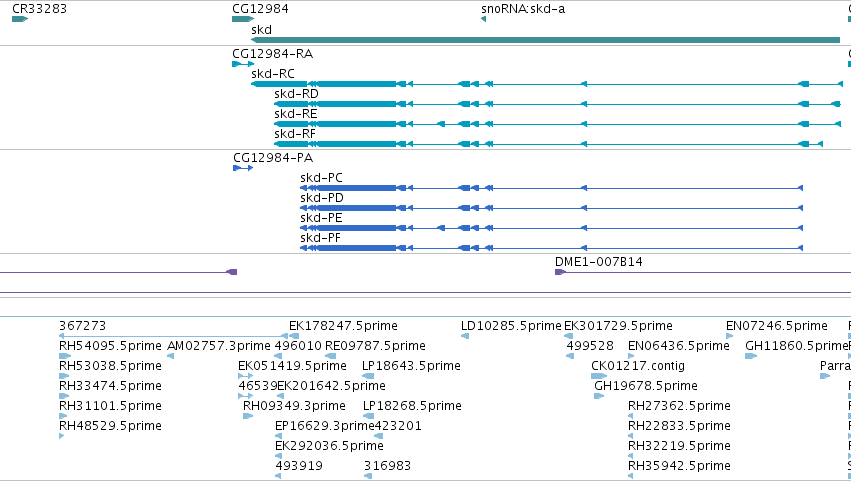Open the RH33474.5prime EST label

pos(110,386)
